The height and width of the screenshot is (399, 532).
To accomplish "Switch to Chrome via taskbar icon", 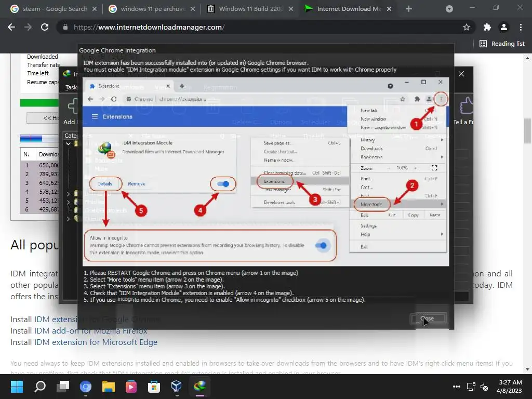I will (86, 387).
